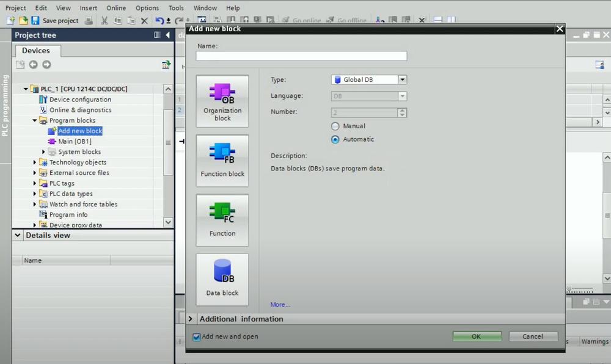Click the Number stepper up arrow

pos(402,110)
